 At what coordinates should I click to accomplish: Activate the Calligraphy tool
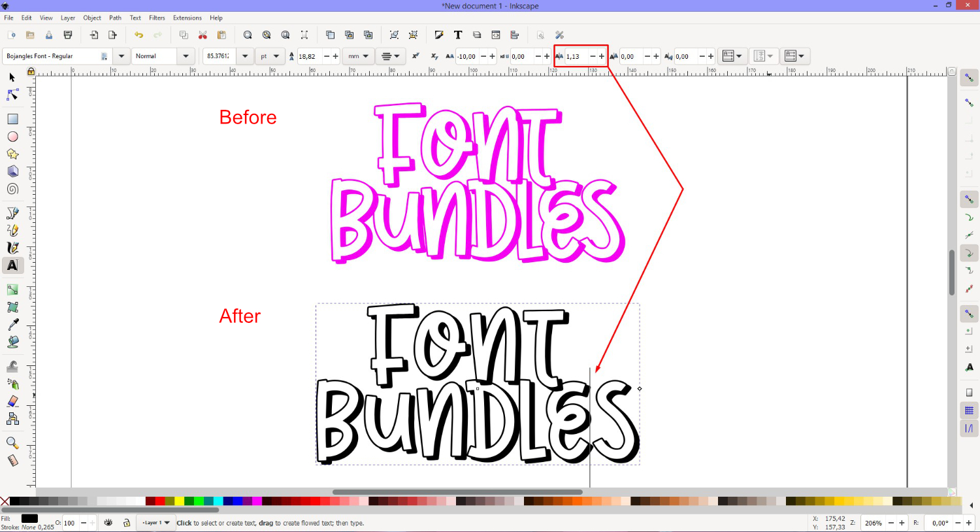click(12, 248)
